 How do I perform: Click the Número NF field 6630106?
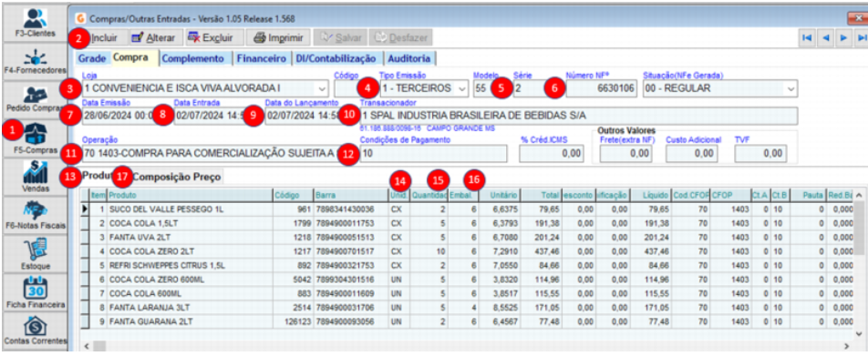601,88
